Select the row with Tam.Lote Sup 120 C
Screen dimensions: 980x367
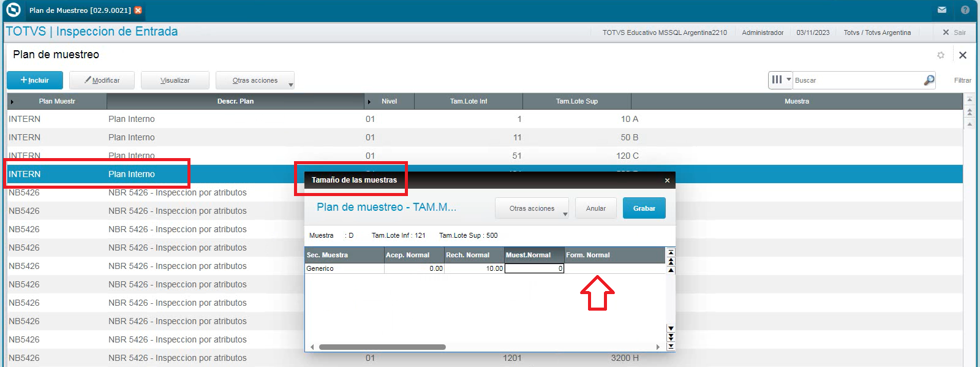pos(484,156)
